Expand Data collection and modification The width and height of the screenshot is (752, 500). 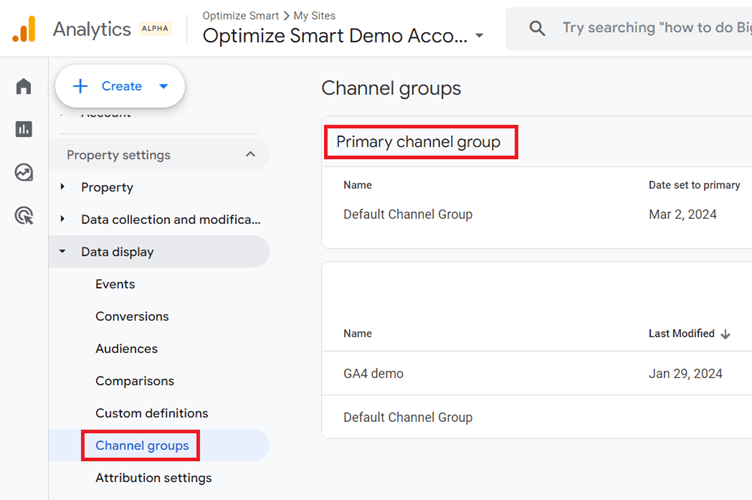tap(62, 219)
